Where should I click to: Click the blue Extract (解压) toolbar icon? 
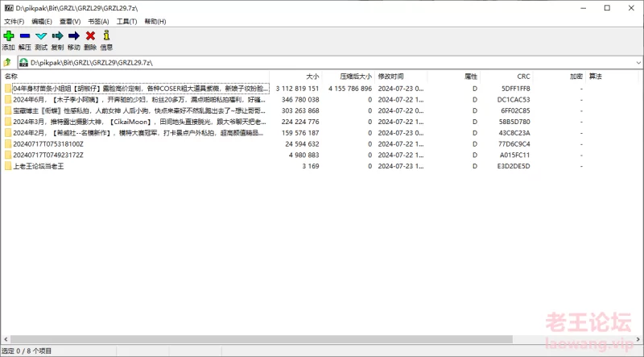(x=25, y=35)
